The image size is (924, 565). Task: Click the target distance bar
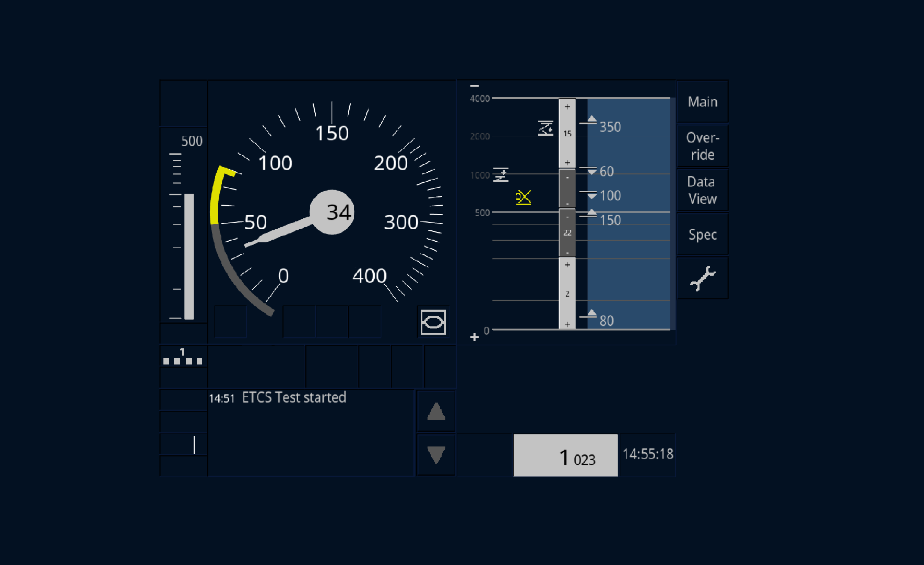(x=189, y=256)
